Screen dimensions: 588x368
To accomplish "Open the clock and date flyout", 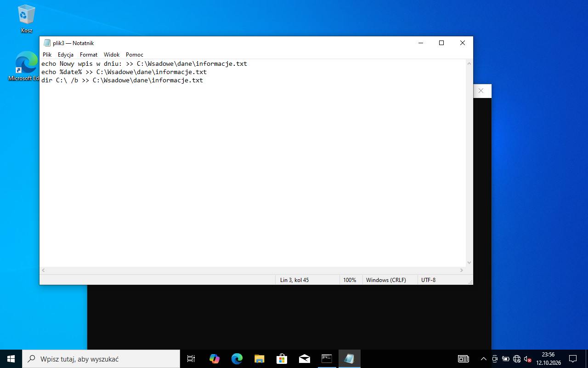I will coord(548,359).
